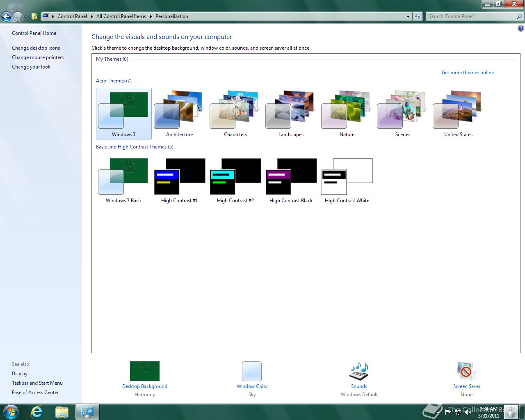Click the volume speaker tray icon
The image size is (525, 420).
click(x=468, y=412)
